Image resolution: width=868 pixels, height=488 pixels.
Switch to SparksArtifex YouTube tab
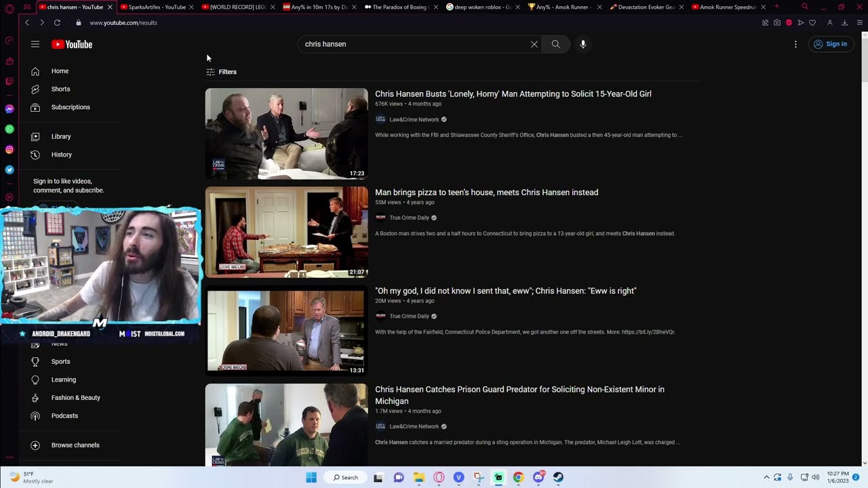(157, 7)
